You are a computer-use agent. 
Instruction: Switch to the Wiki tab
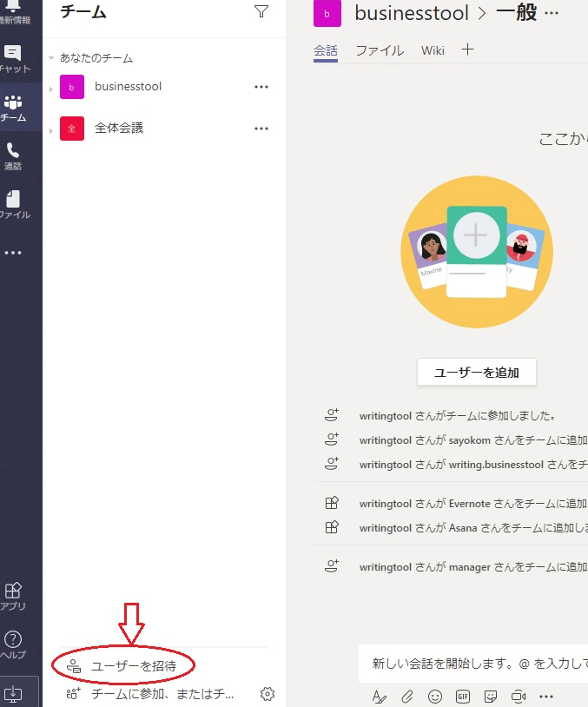(433, 50)
